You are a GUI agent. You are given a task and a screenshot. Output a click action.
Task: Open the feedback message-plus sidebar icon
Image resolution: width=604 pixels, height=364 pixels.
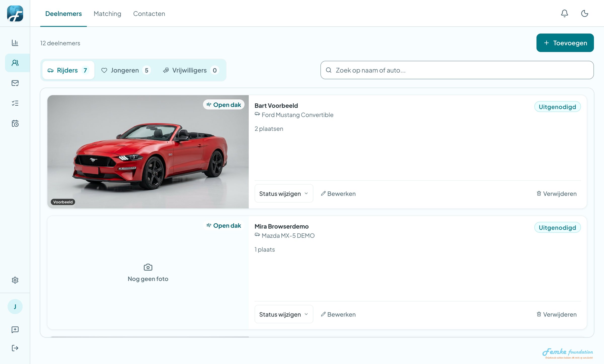[x=15, y=330]
